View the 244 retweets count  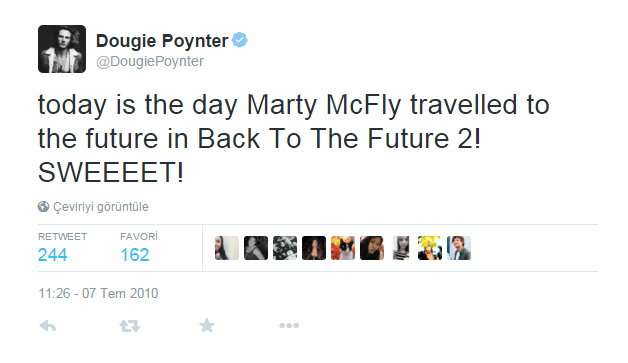(52, 255)
